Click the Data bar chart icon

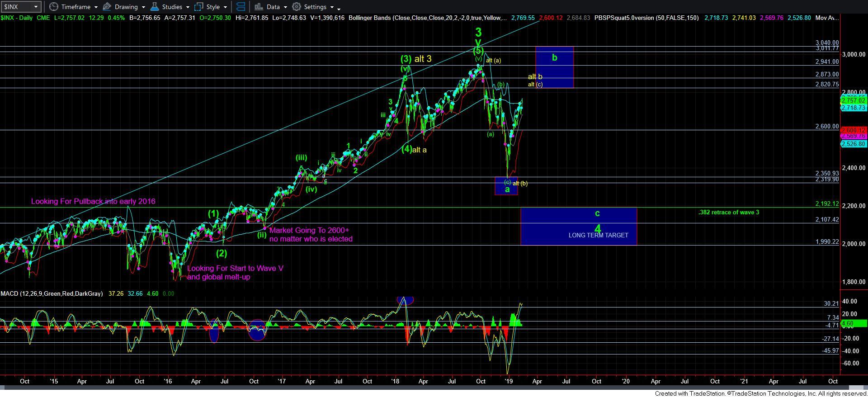[259, 7]
